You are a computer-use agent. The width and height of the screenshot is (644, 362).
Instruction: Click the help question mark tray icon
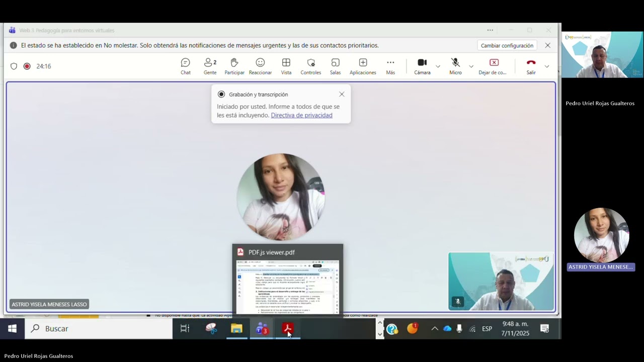392,329
